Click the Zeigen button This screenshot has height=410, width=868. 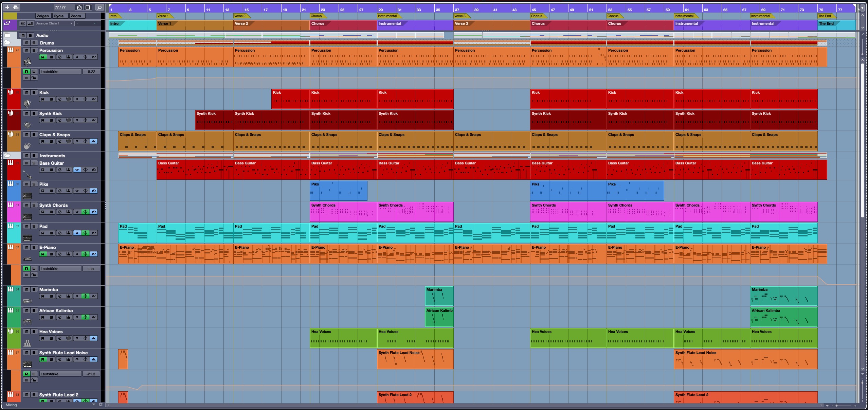click(43, 16)
